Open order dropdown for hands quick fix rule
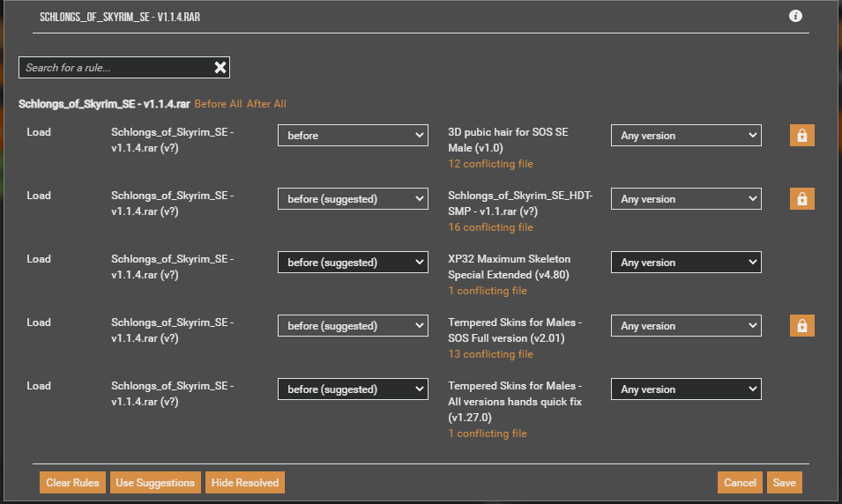The image size is (842, 504). click(x=353, y=389)
